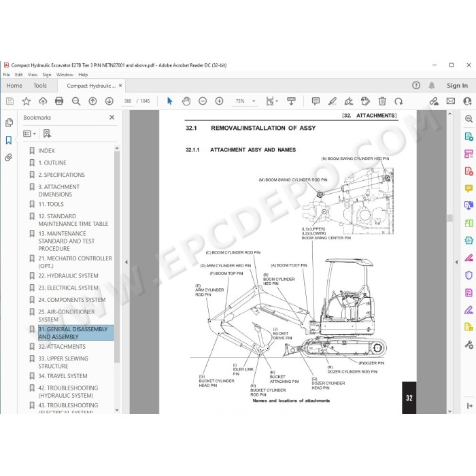Image resolution: width=476 pixels, height=476 pixels.
Task: Switch to the Tools tab
Action: click(x=40, y=86)
